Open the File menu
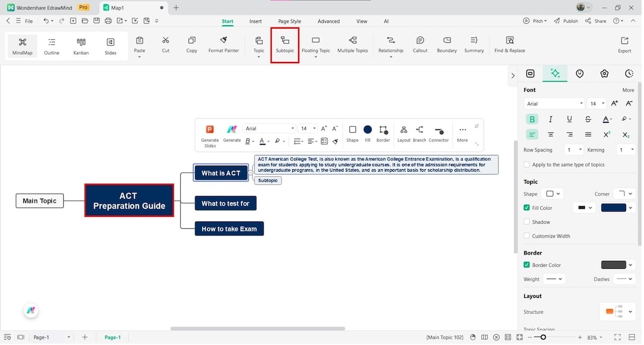 coord(29,21)
